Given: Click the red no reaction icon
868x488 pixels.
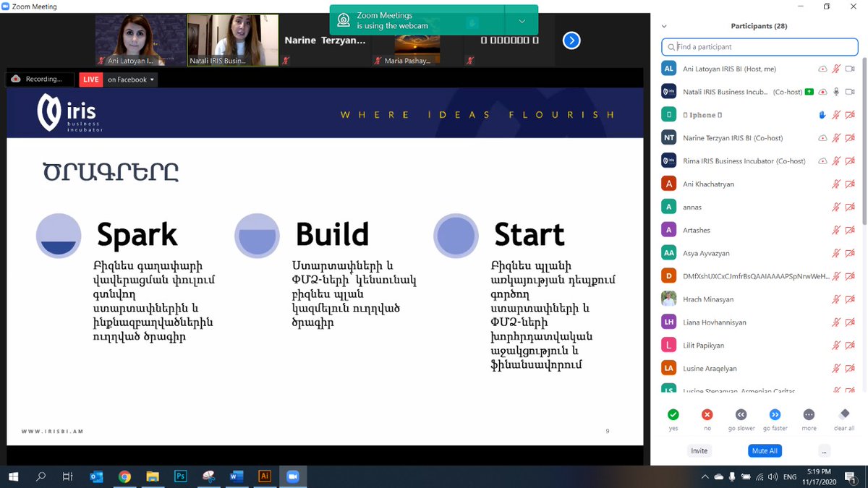Looking at the screenshot, I should (707, 415).
